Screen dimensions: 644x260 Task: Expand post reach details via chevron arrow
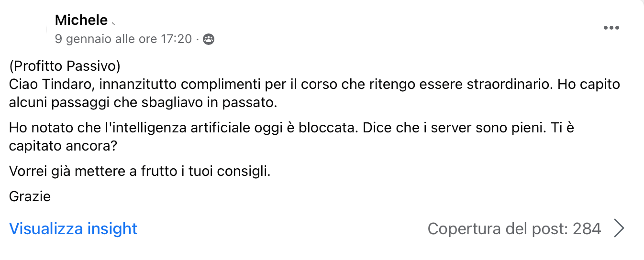coord(619,229)
